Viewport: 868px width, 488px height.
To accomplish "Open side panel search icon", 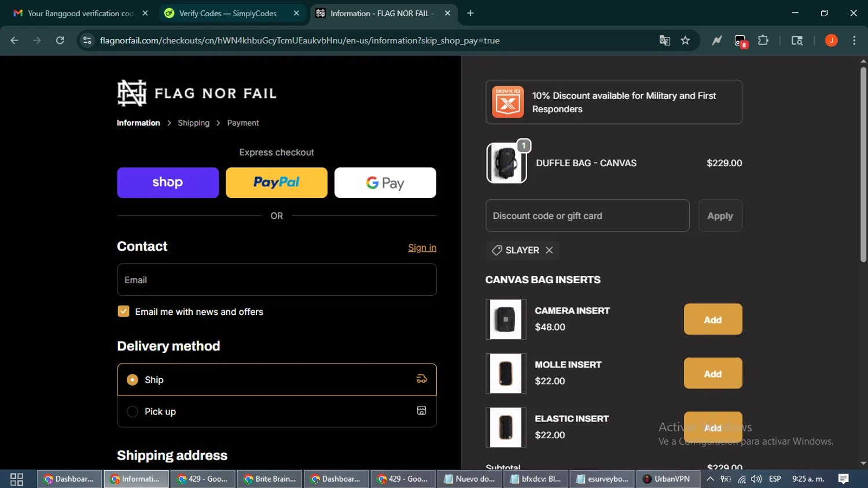I will pos(797,41).
